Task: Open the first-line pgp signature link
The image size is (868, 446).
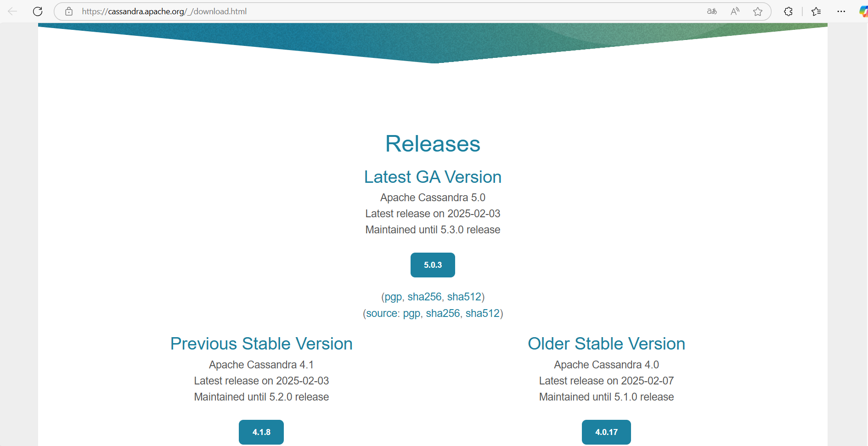Action: pos(393,297)
